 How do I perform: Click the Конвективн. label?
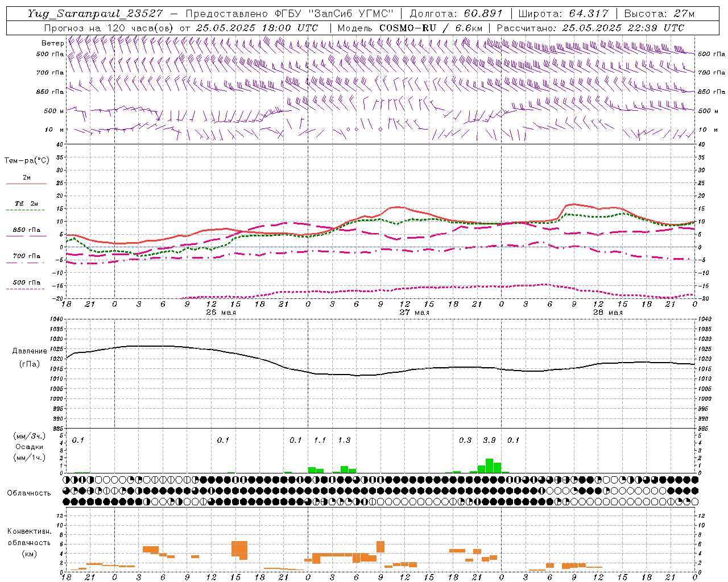pyautogui.click(x=30, y=531)
